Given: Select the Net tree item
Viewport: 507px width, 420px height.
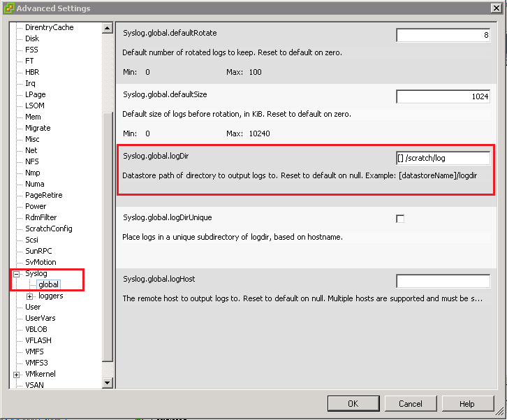Looking at the screenshot, I should pyautogui.click(x=31, y=150).
